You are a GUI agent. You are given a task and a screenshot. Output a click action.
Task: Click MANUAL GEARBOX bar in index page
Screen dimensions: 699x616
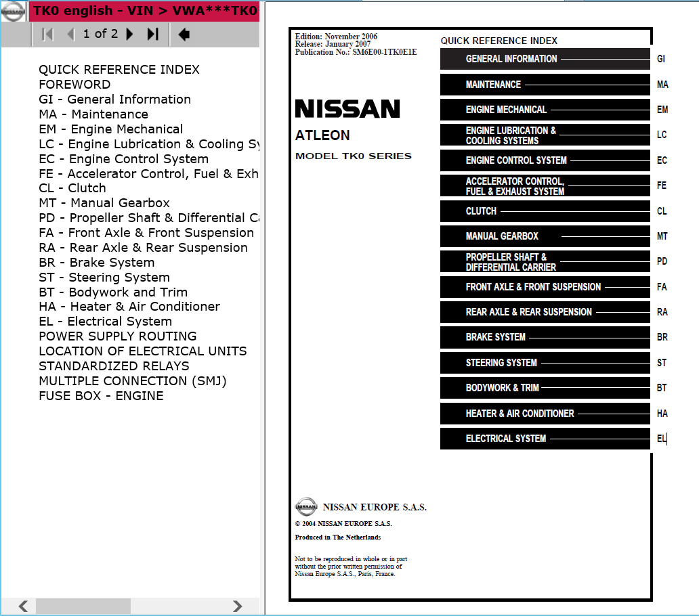(x=545, y=236)
